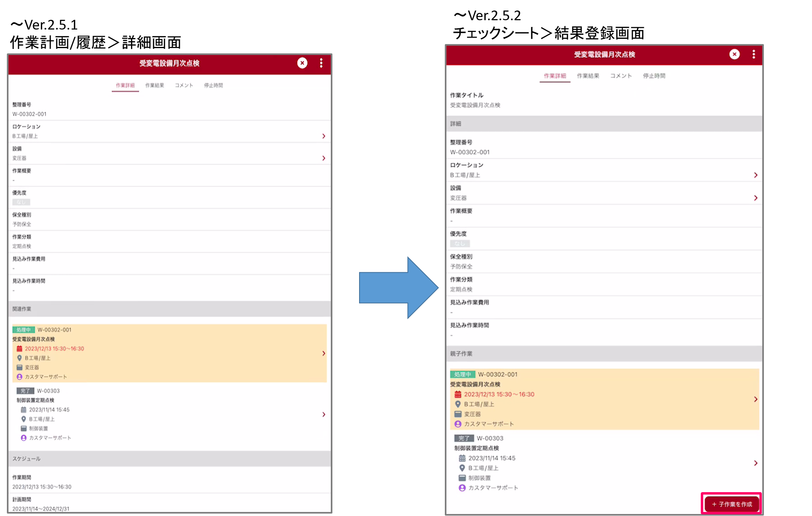The height and width of the screenshot is (516, 812).
Task: Select 停止時間 tab in right panel
Action: pos(654,76)
